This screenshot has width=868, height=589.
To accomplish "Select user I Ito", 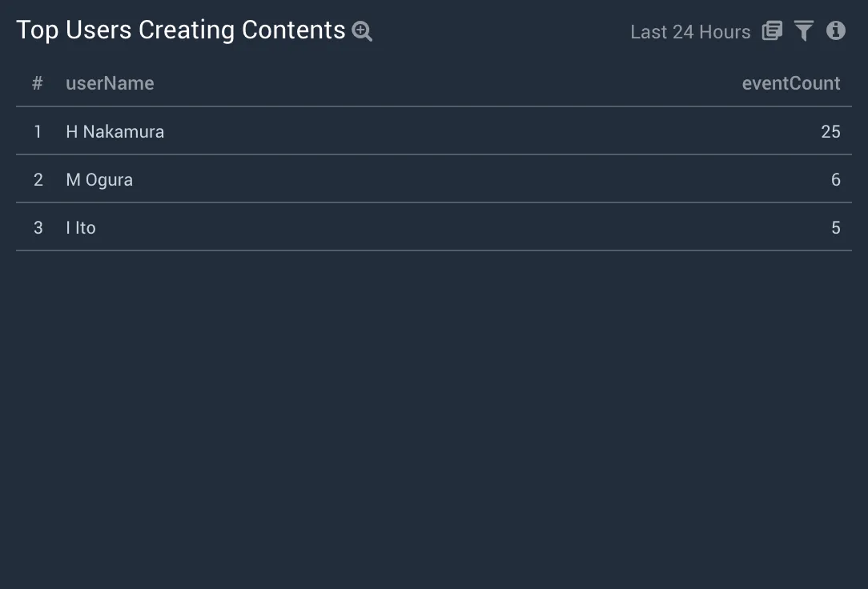I will [x=81, y=228].
